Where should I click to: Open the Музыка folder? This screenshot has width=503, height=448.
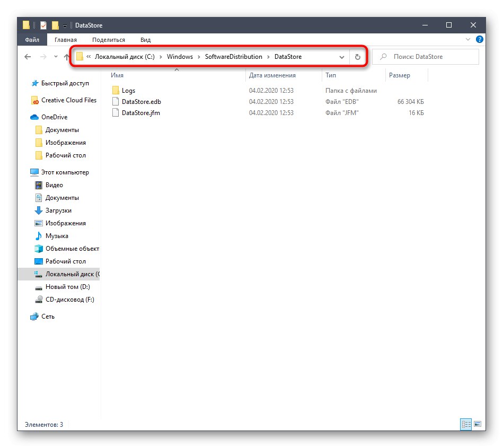click(x=57, y=236)
